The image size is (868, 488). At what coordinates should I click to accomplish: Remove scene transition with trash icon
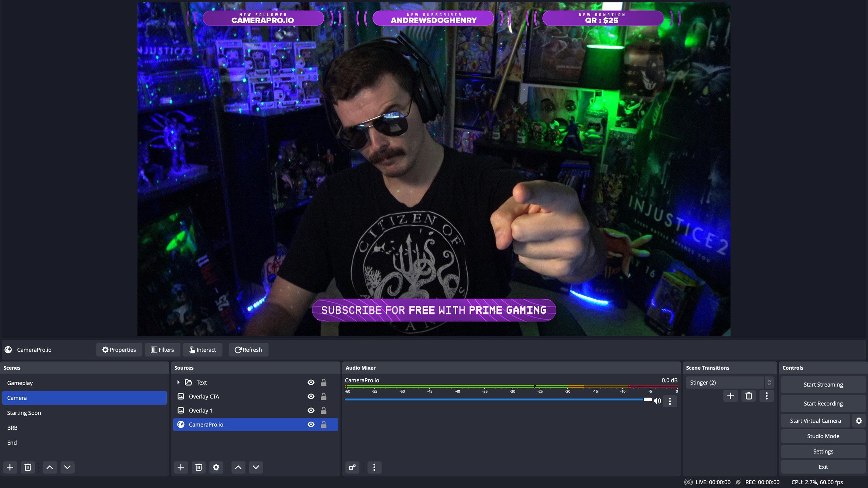point(749,396)
